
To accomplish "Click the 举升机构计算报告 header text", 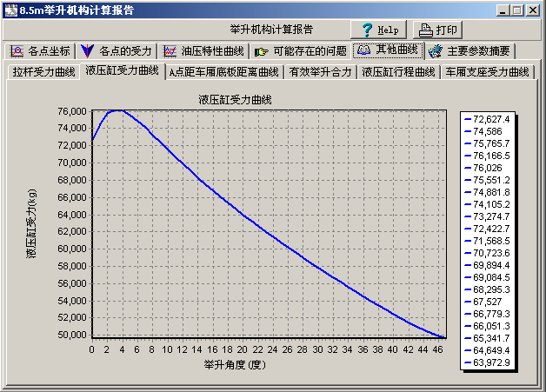I will (x=271, y=30).
